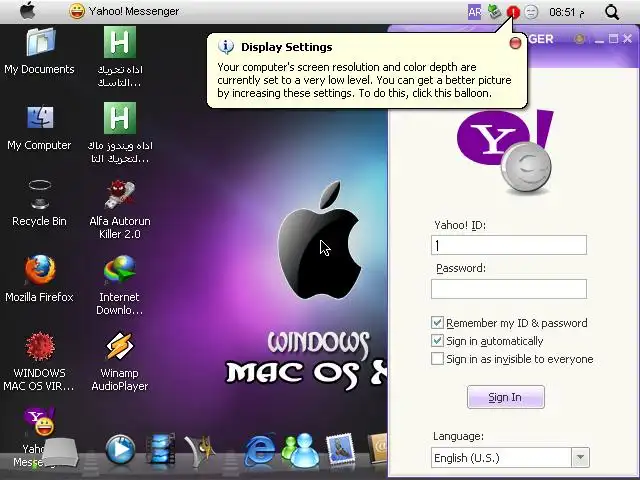Launch the Internet Download Manager desktop icon

tap(120, 285)
